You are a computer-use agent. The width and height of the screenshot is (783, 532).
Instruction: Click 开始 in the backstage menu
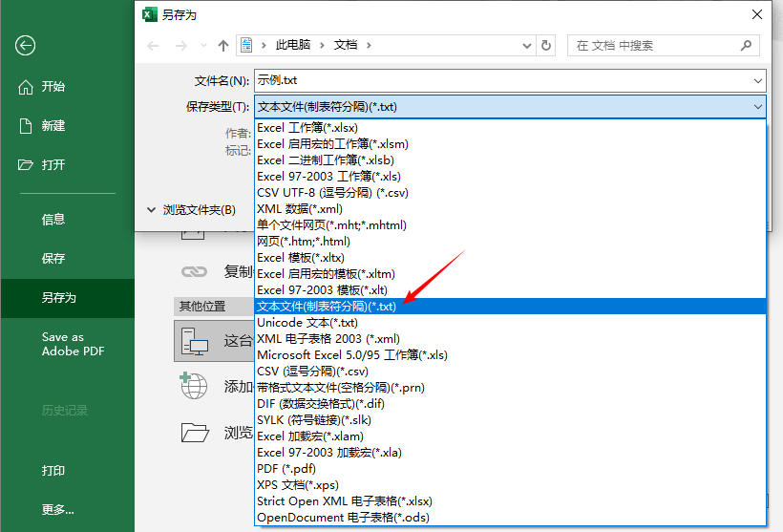[x=53, y=86]
